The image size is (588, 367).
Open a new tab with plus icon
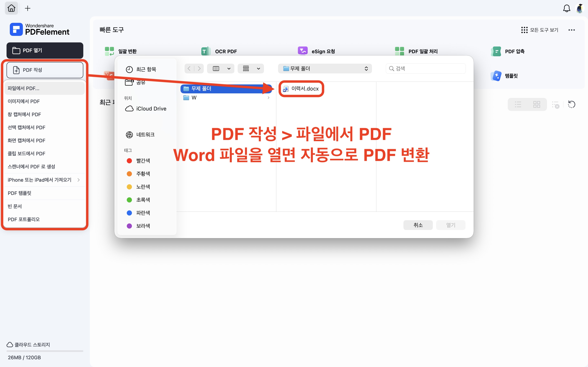tap(28, 8)
